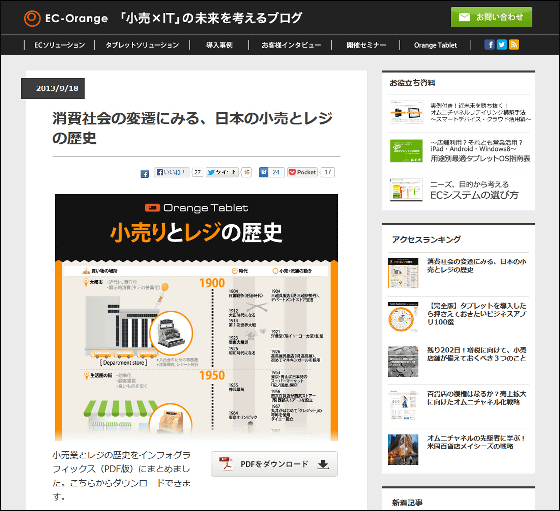
Task: Open the Orange Tablet menu item
Action: [435, 45]
